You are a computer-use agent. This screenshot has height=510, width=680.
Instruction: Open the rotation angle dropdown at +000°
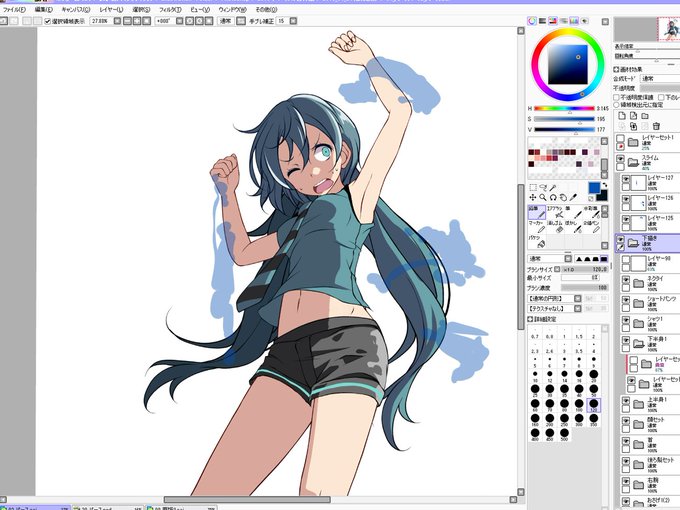(x=180, y=21)
